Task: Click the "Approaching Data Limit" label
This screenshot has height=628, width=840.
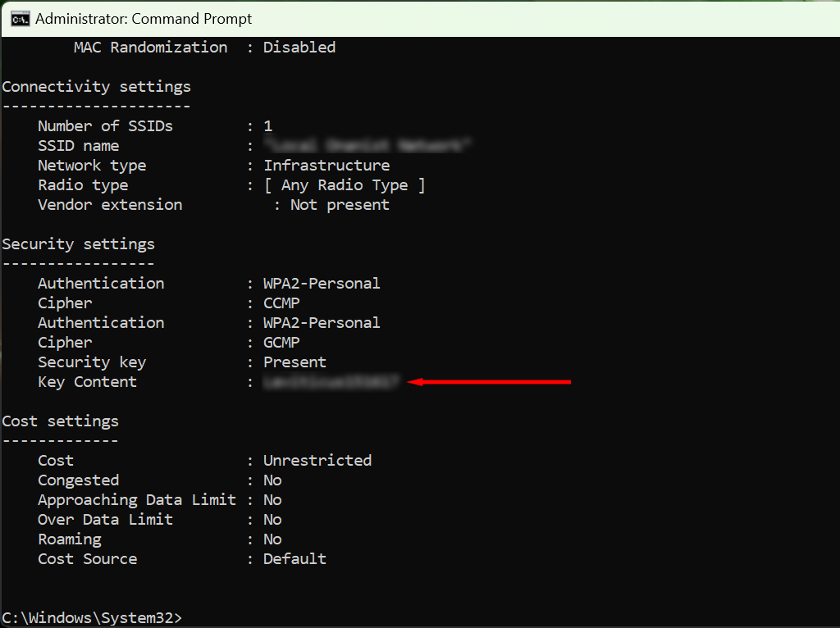Action: pos(136,500)
